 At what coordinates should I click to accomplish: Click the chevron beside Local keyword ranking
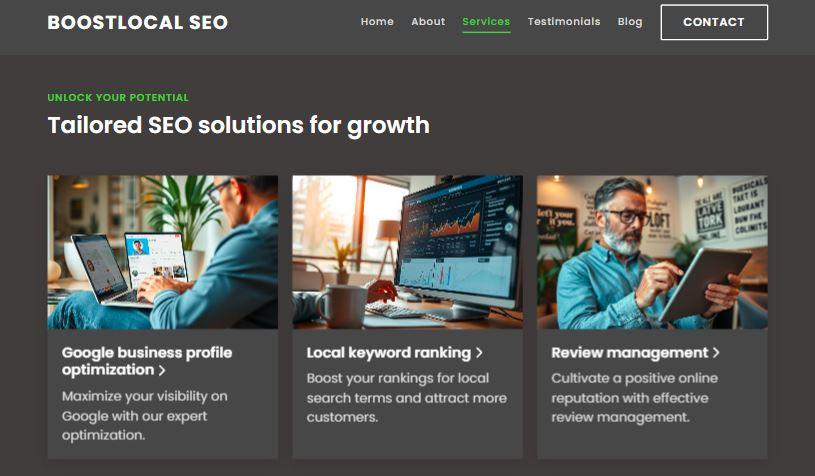coord(479,353)
